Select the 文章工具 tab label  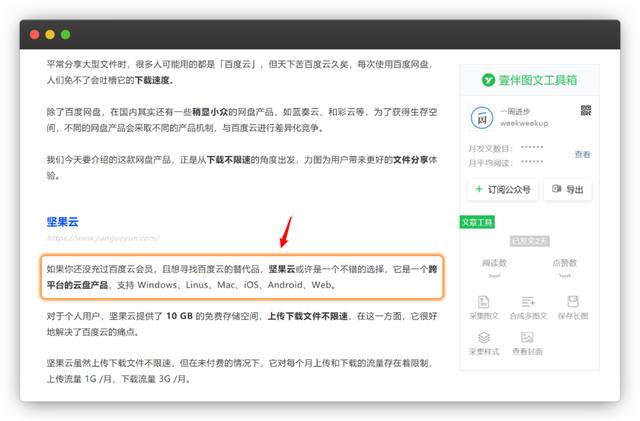(x=477, y=222)
